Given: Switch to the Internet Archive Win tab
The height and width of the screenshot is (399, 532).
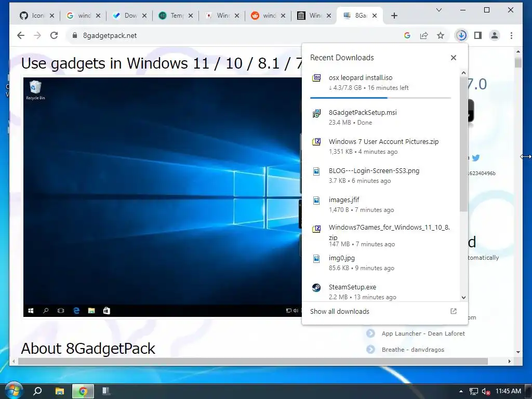Looking at the screenshot, I should (310, 16).
